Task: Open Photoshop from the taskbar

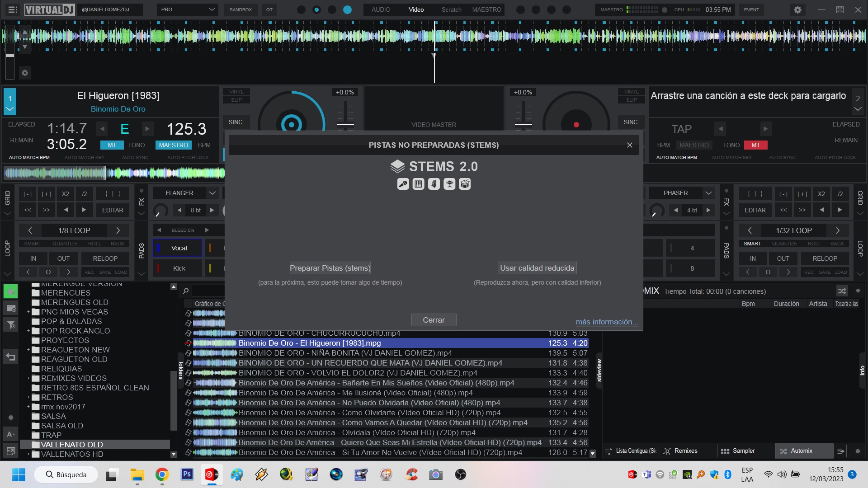Action: tap(187, 474)
